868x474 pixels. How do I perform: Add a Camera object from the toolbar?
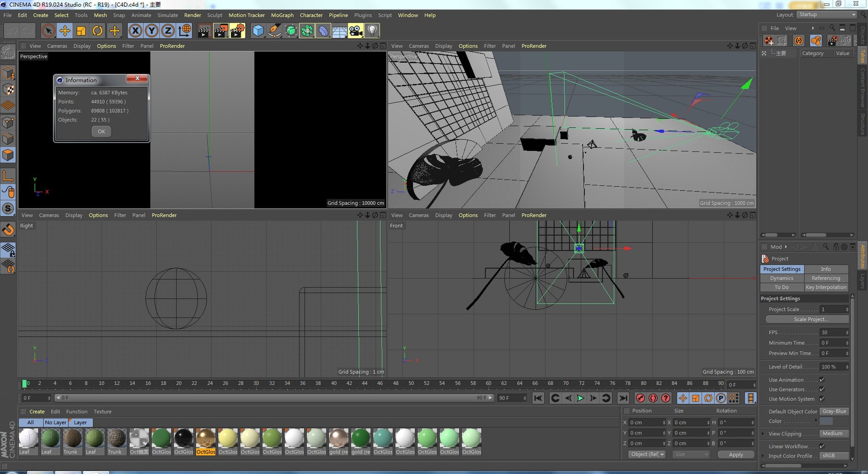coord(356,31)
